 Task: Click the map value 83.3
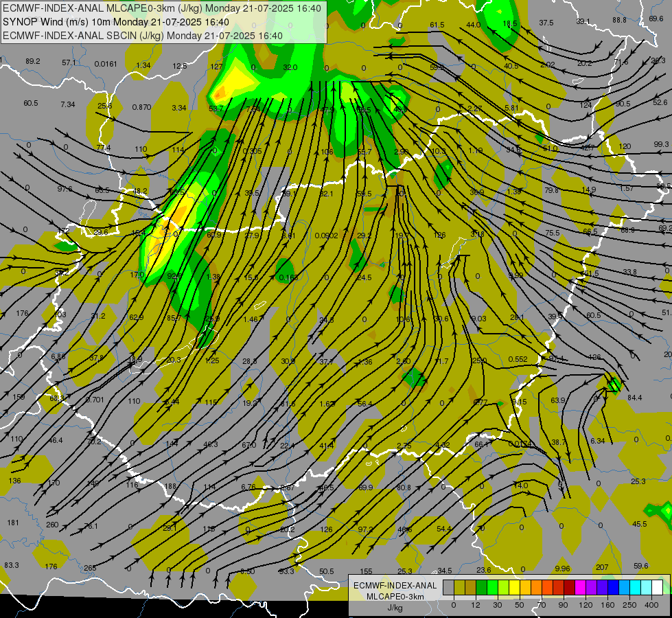pyautogui.click(x=12, y=565)
